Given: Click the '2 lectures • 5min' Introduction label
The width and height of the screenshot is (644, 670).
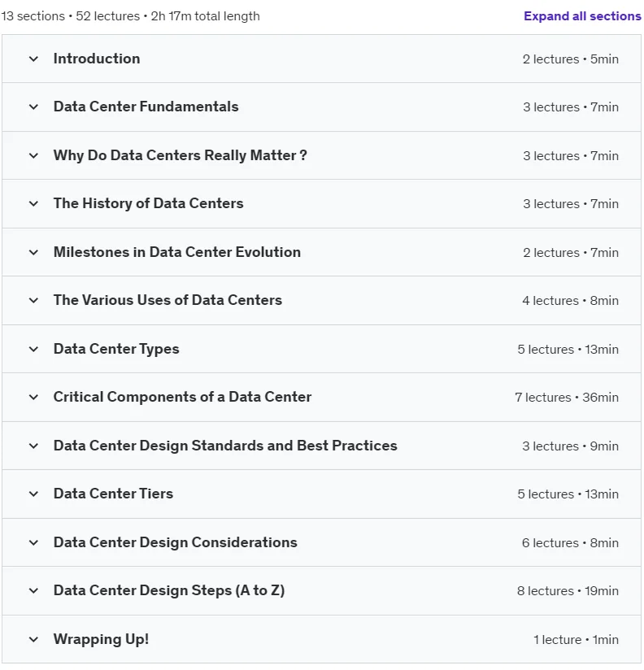Looking at the screenshot, I should [571, 59].
